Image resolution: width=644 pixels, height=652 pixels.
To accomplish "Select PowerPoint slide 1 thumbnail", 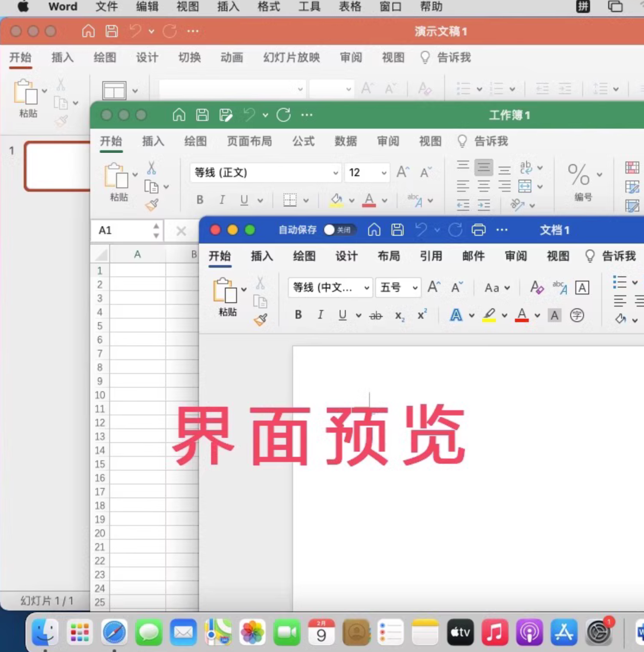I will [x=57, y=166].
